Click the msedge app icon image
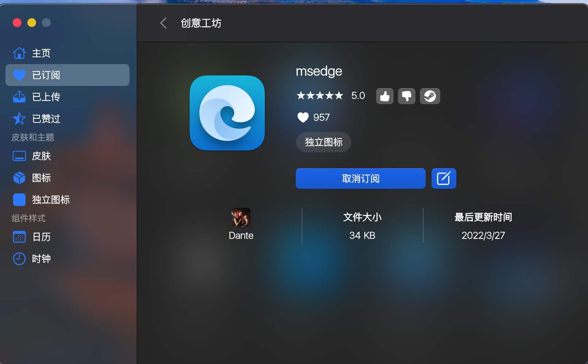The image size is (588, 364). [x=227, y=113]
